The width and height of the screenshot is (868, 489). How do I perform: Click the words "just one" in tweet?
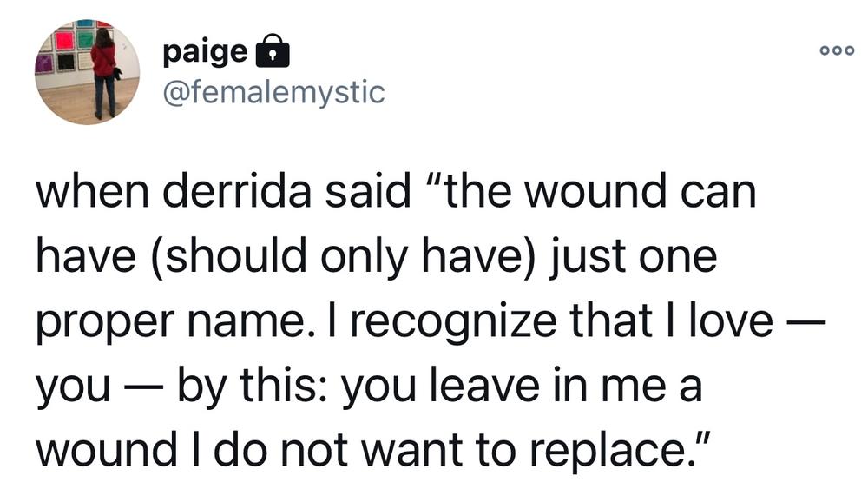(x=633, y=257)
